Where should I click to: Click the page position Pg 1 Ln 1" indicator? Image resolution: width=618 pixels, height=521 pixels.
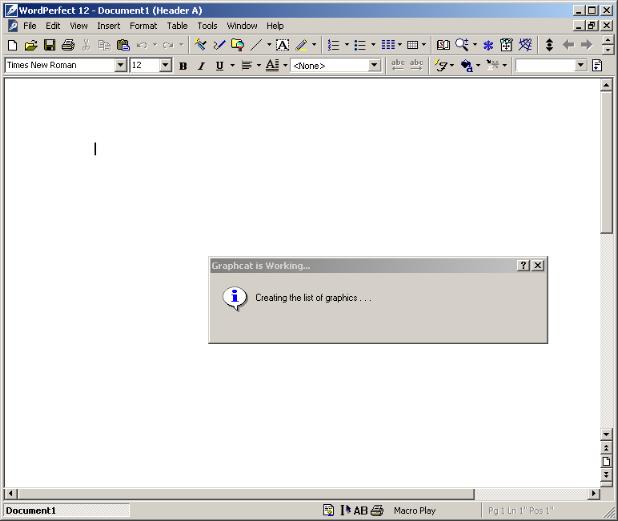tap(520, 511)
